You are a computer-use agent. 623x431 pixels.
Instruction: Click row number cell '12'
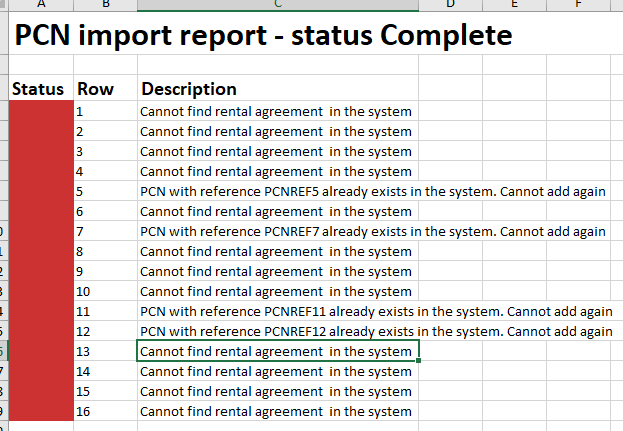click(x=105, y=331)
